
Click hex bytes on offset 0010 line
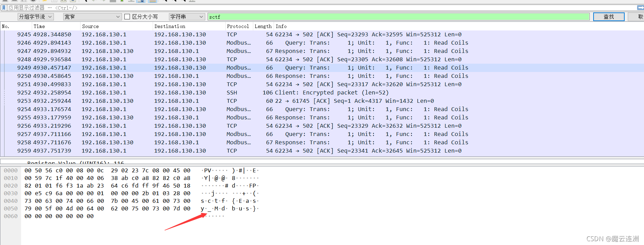(107, 178)
